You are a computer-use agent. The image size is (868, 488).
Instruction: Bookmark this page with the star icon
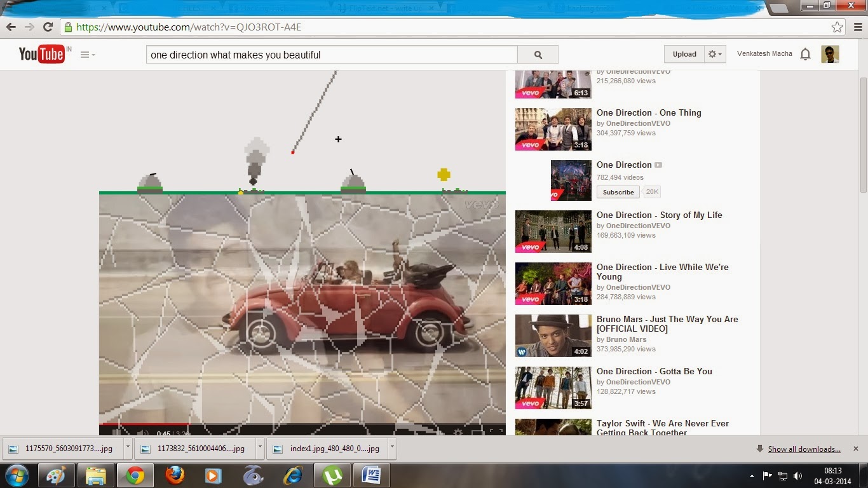pos(837,27)
